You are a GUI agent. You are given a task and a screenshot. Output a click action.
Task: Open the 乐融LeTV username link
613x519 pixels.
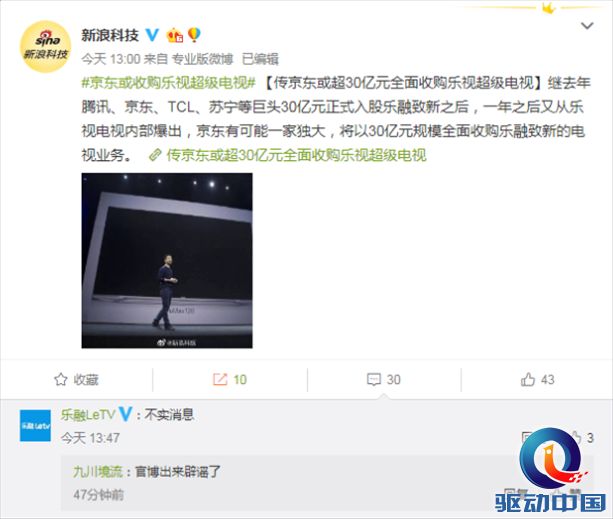[88, 414]
